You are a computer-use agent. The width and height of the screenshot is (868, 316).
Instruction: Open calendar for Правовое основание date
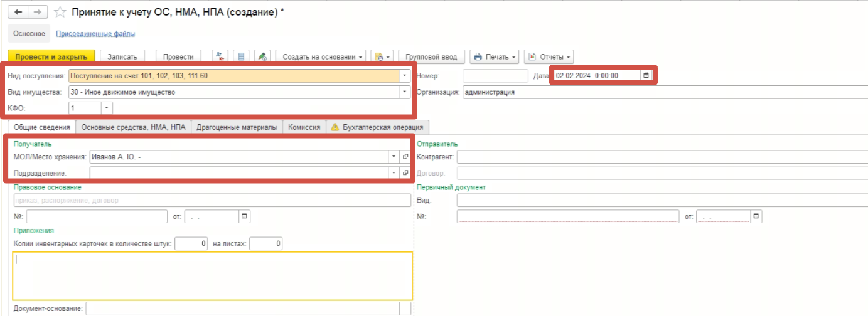pyautogui.click(x=245, y=216)
